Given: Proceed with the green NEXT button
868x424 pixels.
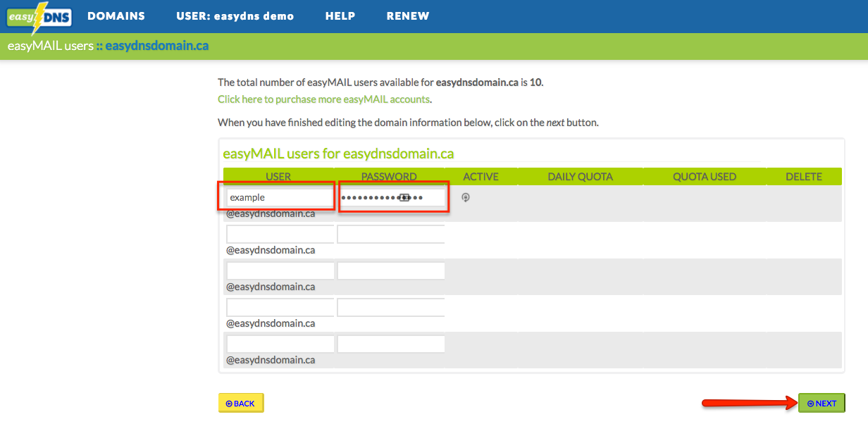Looking at the screenshot, I should 821,403.
